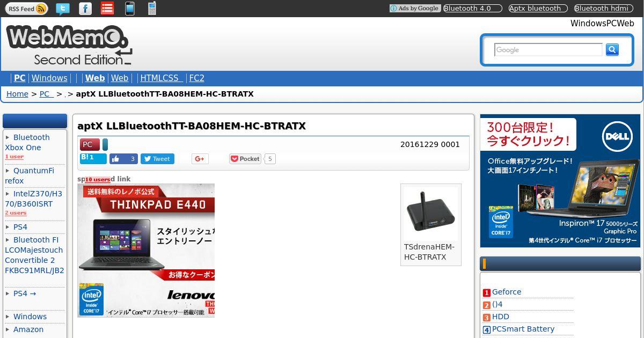Image resolution: width=644 pixels, height=338 pixels.
Task: Open the Lenovo ThinkPad E440 ad banner
Action: [x=146, y=251]
